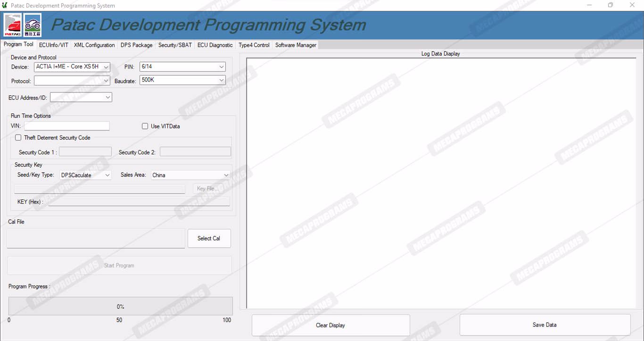644x341 pixels.
Task: Click inside the Log Data Display area
Action: click(x=441, y=183)
